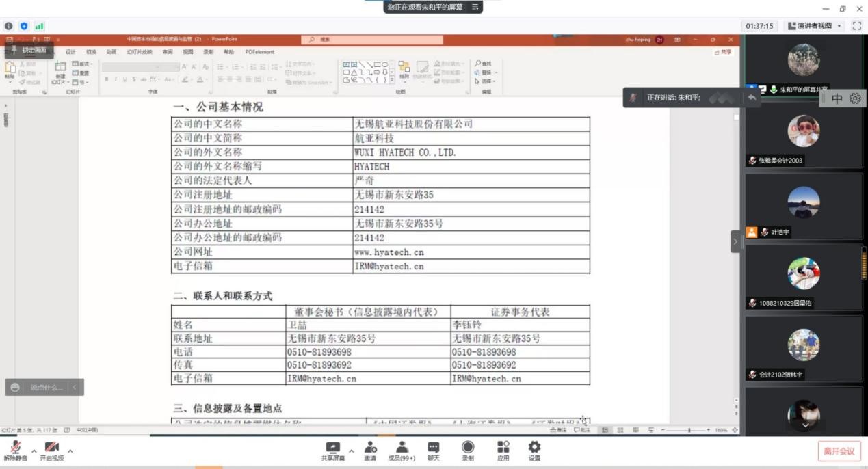Expand share screen options arrow
This screenshot has width=868, height=469.
(x=352, y=451)
